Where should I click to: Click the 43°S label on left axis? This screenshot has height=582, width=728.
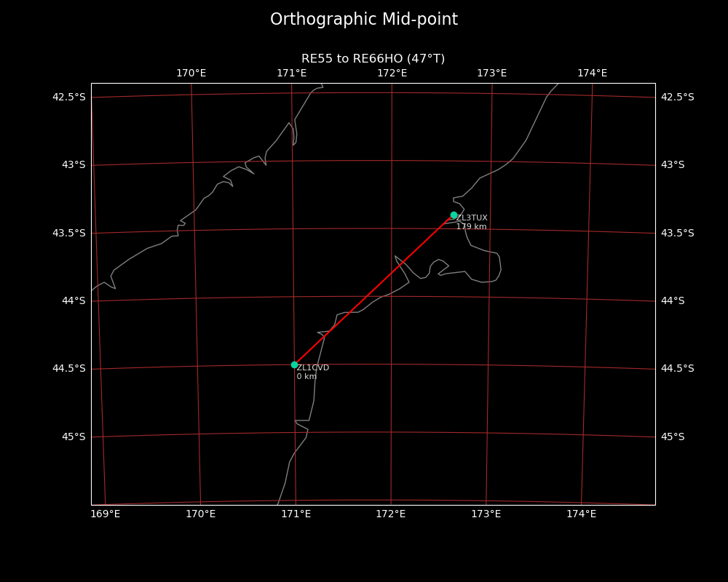pos(74,165)
